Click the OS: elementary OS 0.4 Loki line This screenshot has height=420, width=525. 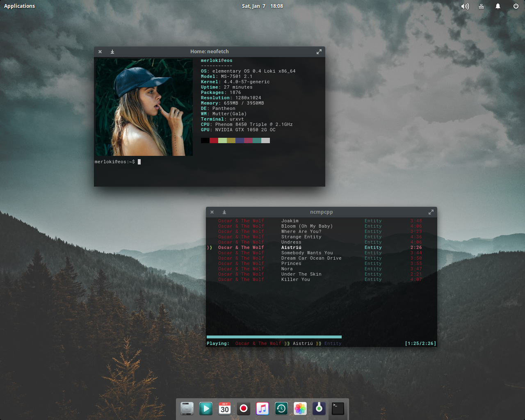pyautogui.click(x=248, y=71)
